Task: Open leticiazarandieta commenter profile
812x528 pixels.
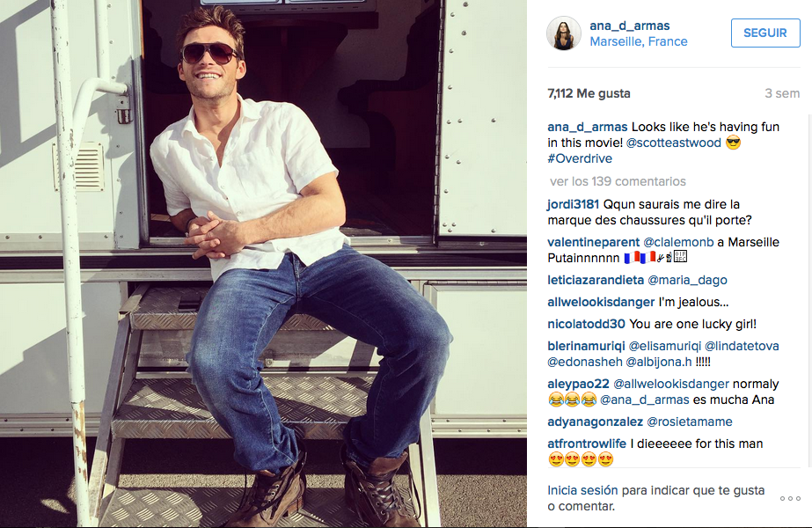Action: click(596, 281)
